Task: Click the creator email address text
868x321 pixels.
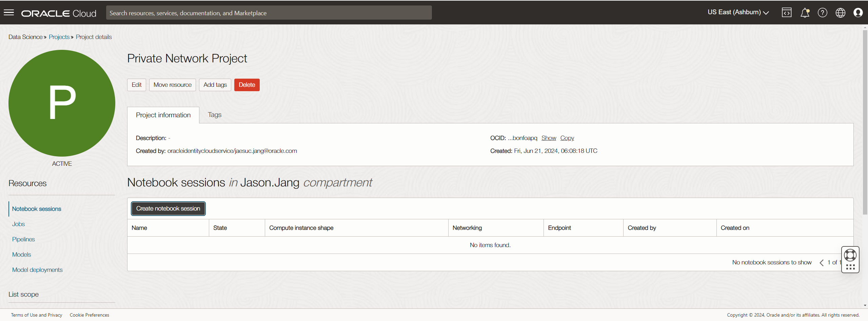Action: (232, 151)
